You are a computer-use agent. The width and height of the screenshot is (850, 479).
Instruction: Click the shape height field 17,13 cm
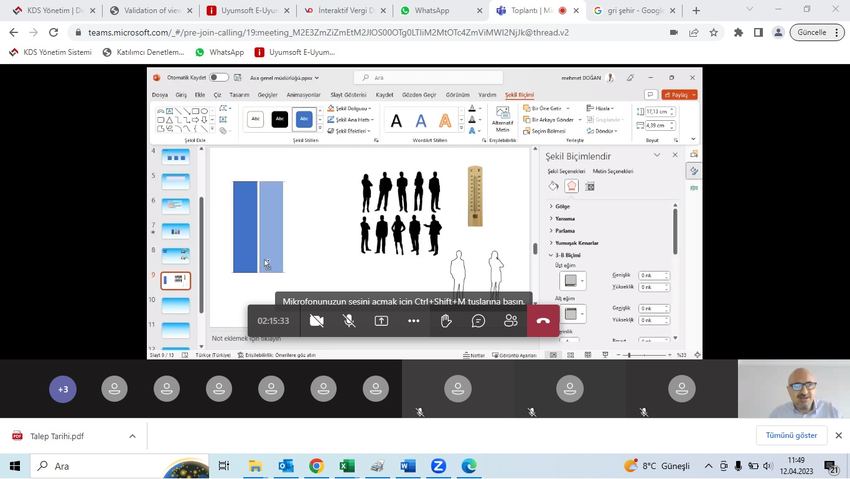coord(656,112)
